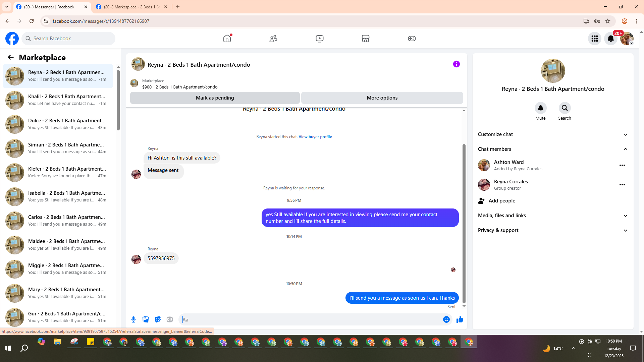644x362 pixels.
Task: Mute this conversation with bell icon
Action: [x=540, y=108]
